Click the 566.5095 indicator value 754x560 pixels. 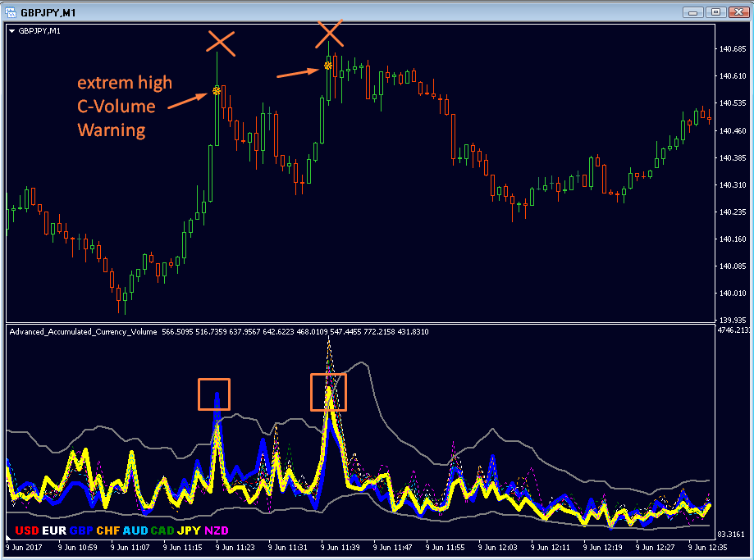[x=176, y=332]
